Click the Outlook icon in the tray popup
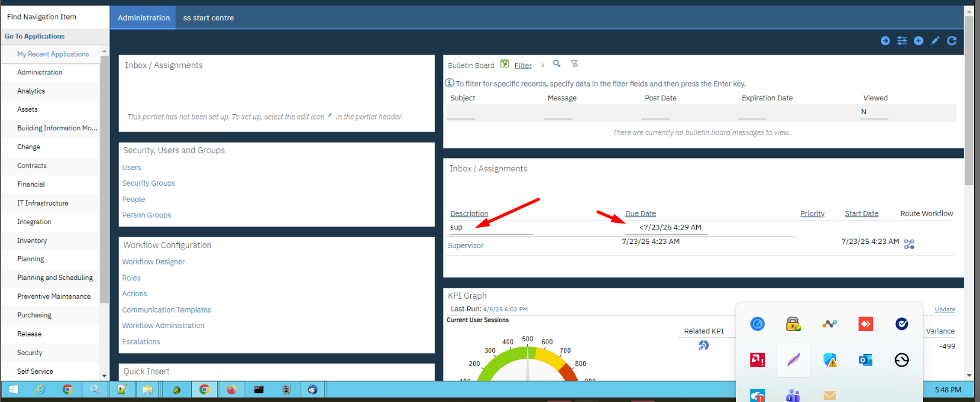This screenshot has height=402, width=980. [866, 360]
